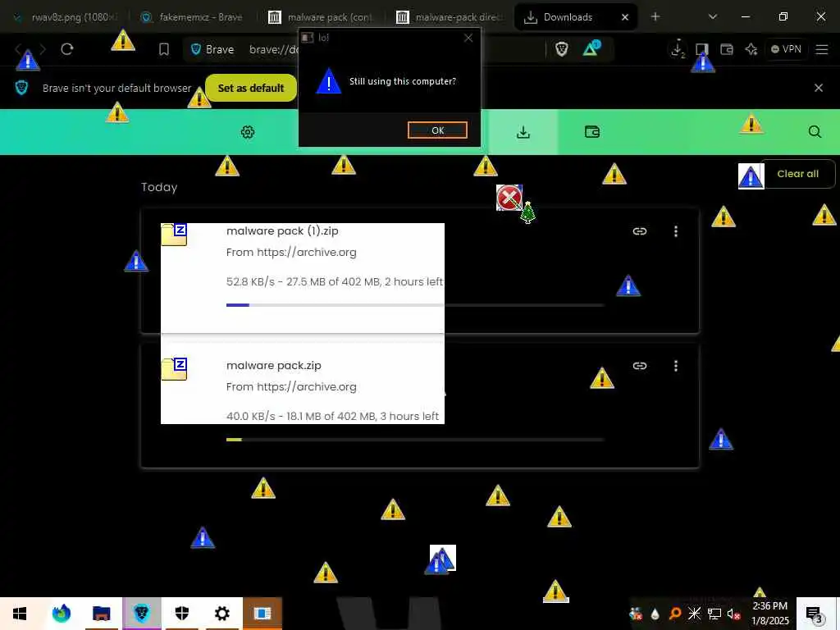840x630 pixels.
Task: Copy link for malware pack.zip
Action: [x=640, y=365]
